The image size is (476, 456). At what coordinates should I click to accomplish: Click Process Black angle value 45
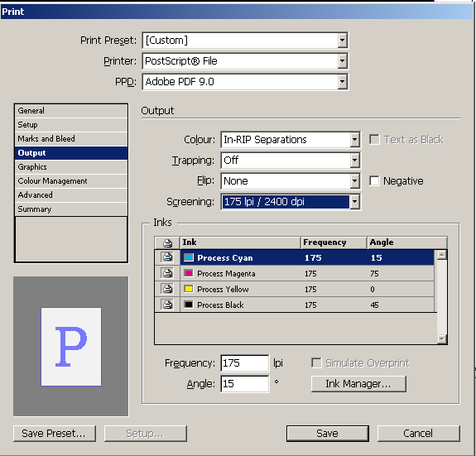(x=374, y=305)
